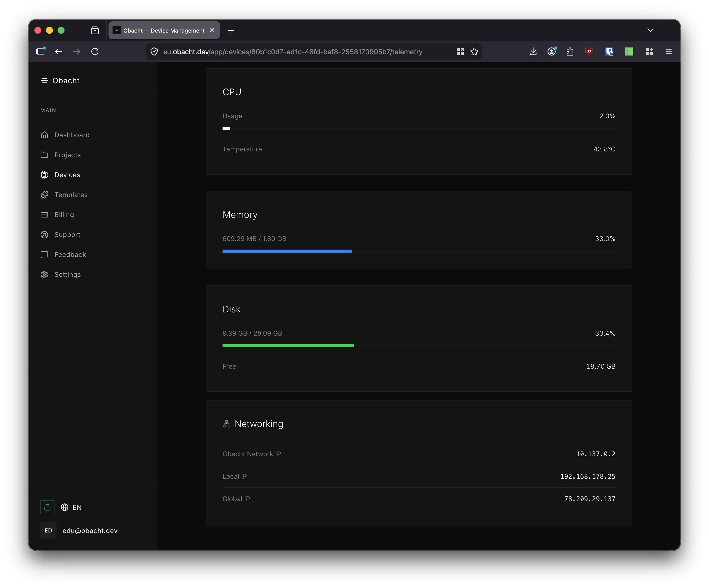The image size is (709, 588).
Task: Select the Obacht — Device Management tab
Action: [x=164, y=30]
